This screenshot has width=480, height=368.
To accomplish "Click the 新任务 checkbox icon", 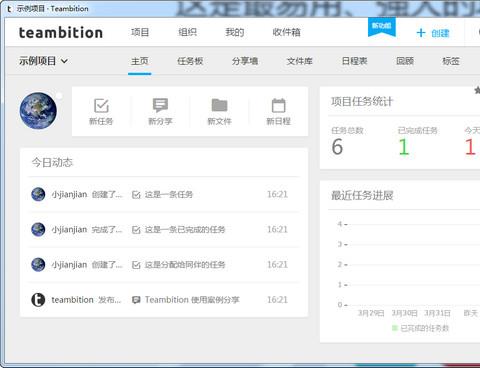I will coord(101,106).
